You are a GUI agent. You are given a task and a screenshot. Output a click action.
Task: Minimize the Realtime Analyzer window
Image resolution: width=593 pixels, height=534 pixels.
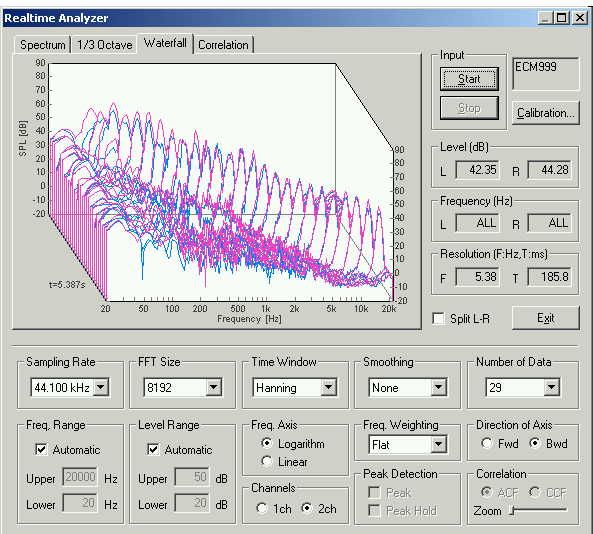(x=545, y=18)
